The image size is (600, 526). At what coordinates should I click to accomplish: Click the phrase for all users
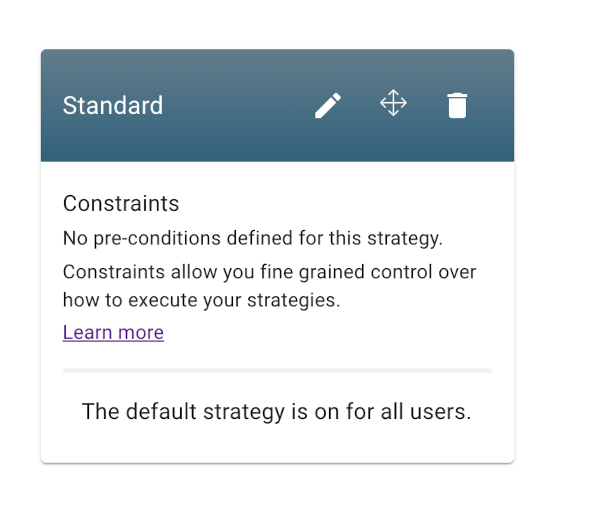408,412
